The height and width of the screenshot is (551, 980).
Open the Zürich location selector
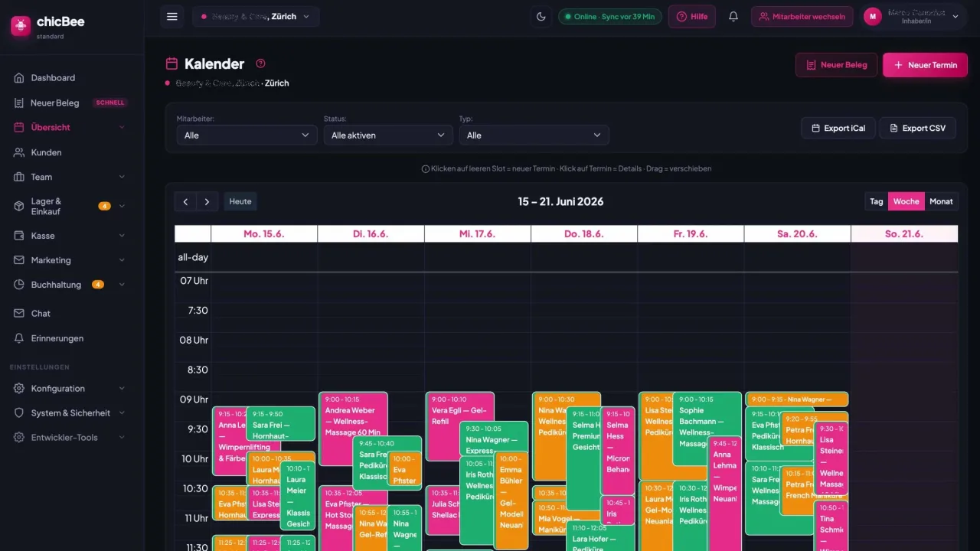click(256, 17)
